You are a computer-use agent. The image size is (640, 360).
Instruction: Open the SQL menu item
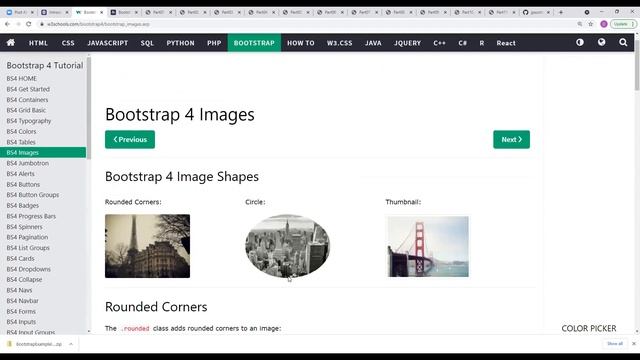tap(147, 43)
